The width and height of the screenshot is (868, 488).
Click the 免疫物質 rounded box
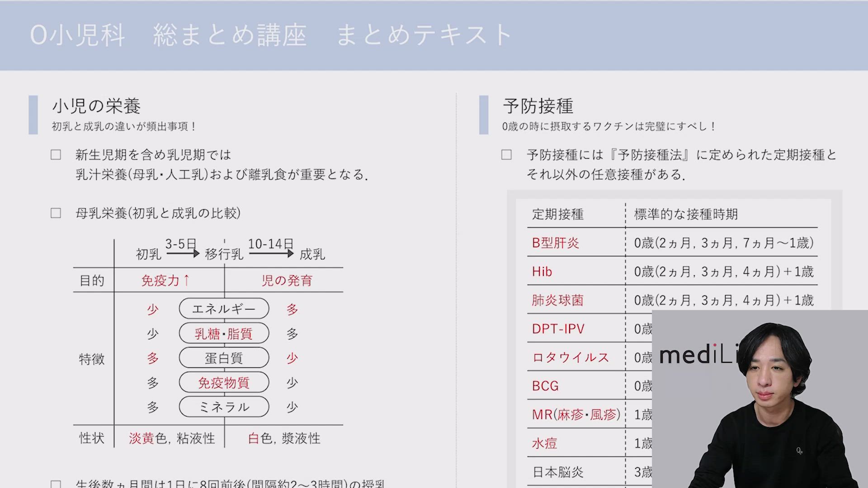click(224, 383)
